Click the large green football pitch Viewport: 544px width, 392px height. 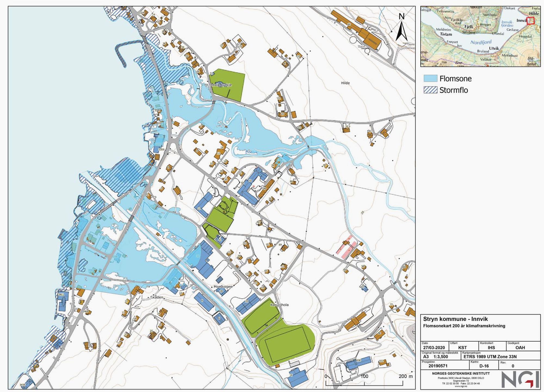287,345
